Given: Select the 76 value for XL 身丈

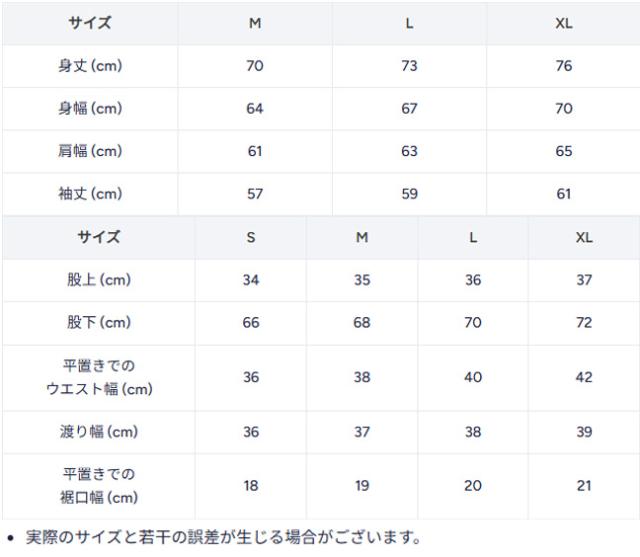Looking at the screenshot, I should [564, 66].
